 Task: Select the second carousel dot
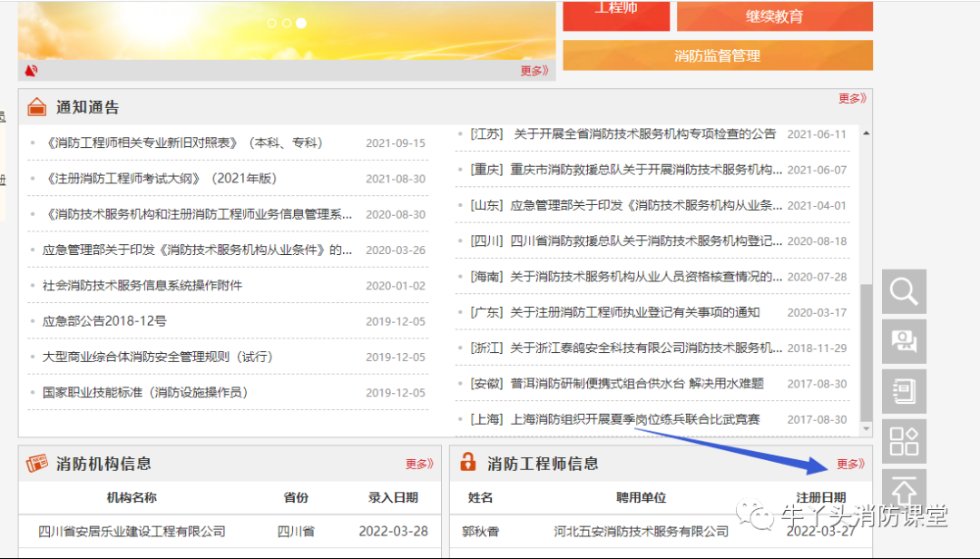click(x=286, y=23)
